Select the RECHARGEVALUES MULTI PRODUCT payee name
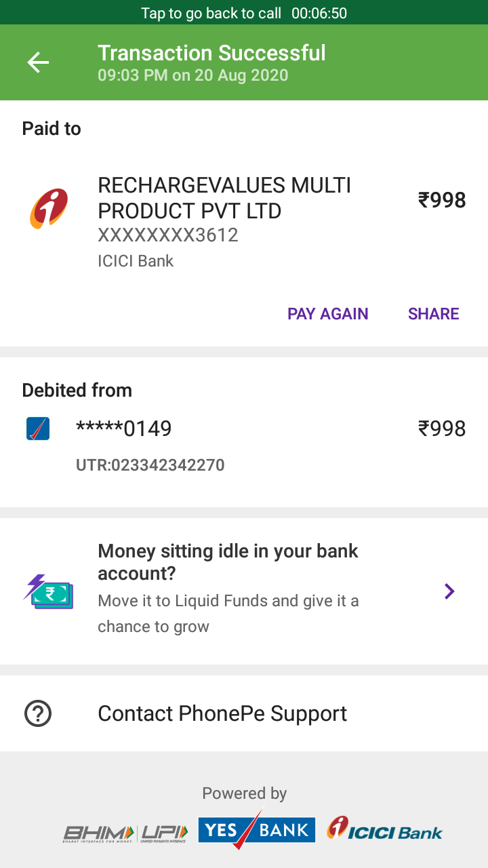488x868 pixels. [224, 198]
